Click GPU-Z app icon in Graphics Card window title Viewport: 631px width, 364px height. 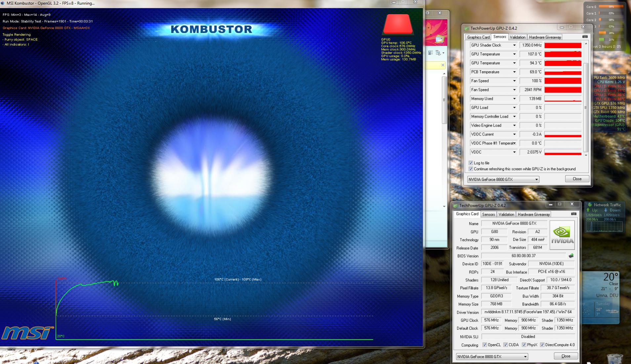[455, 205]
